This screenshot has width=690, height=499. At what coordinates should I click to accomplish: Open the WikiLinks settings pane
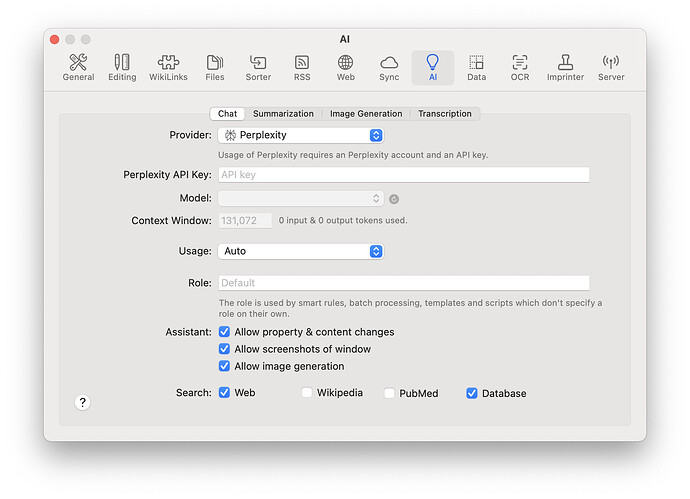click(x=168, y=68)
